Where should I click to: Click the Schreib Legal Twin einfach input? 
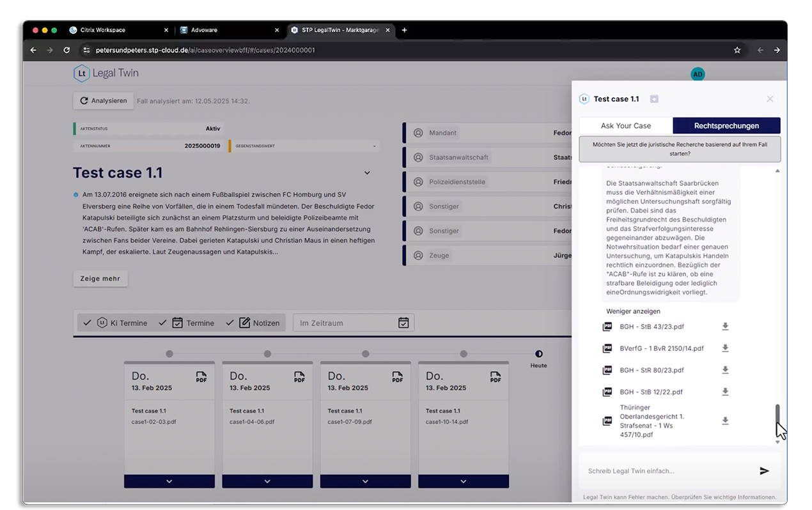pyautogui.click(x=668, y=471)
